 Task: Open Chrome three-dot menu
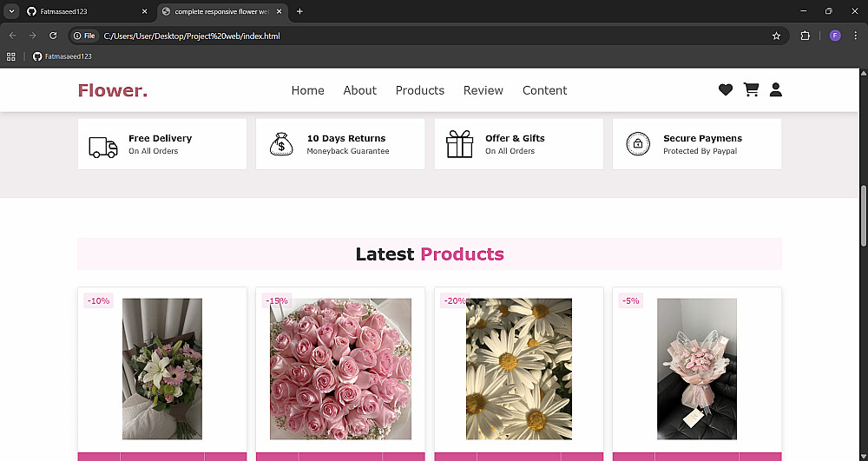tap(855, 36)
